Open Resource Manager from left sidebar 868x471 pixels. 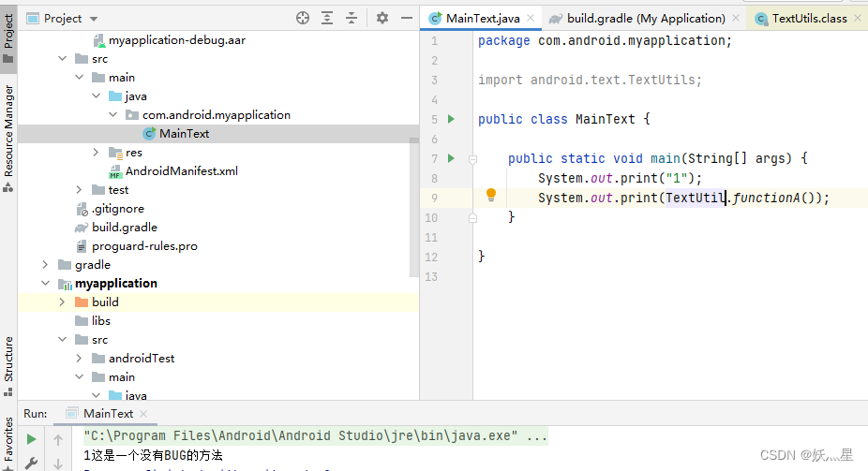pos(8,139)
